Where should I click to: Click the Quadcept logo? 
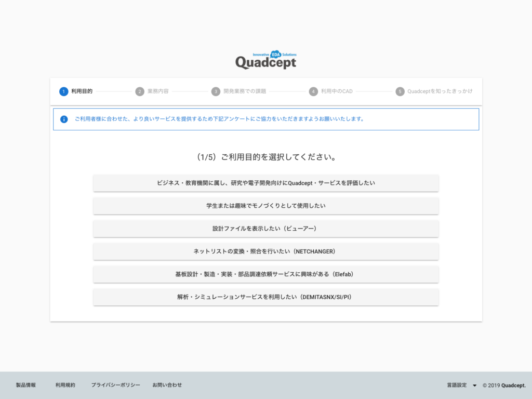[x=265, y=62]
